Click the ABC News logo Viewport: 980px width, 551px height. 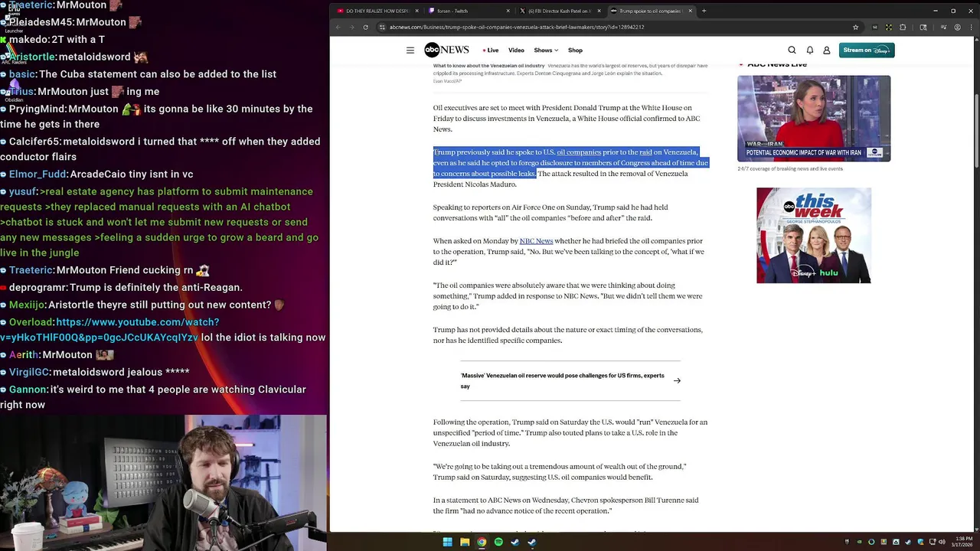(446, 50)
